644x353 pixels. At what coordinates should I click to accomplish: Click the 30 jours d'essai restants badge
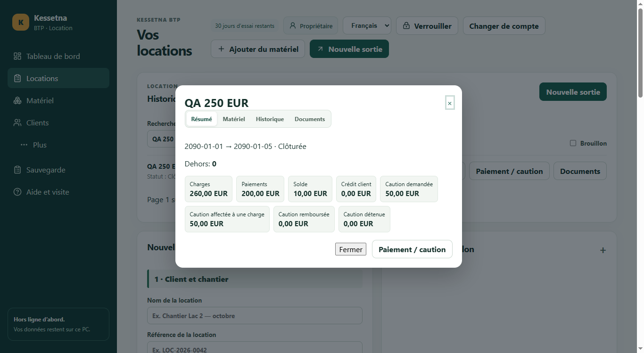coord(245,26)
